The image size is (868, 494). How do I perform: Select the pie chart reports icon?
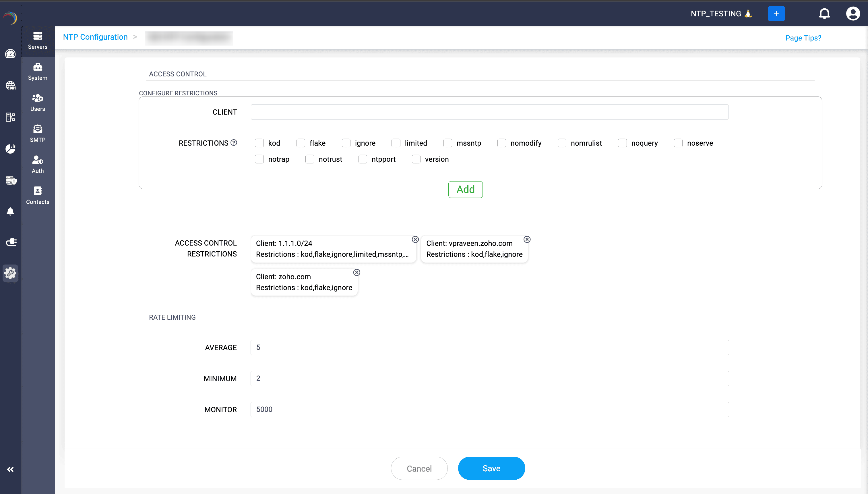pos(11,148)
